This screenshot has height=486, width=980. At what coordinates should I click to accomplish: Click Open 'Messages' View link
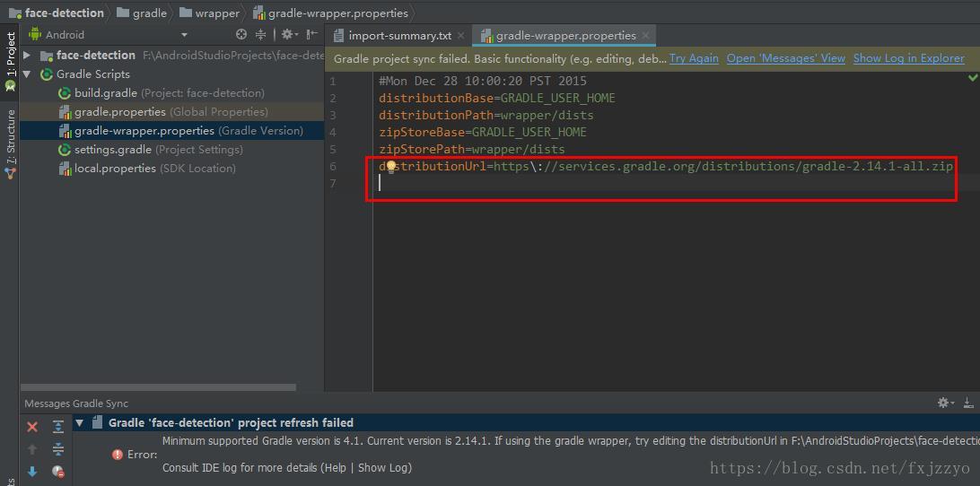pos(785,58)
